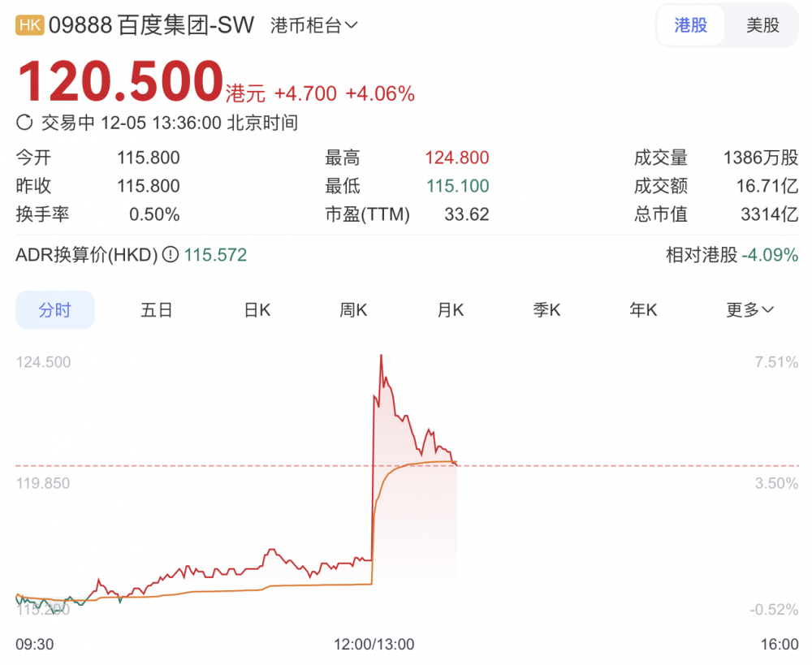Click the refresh icon beside 交易中
This screenshot has width=812, height=665.
(24, 123)
